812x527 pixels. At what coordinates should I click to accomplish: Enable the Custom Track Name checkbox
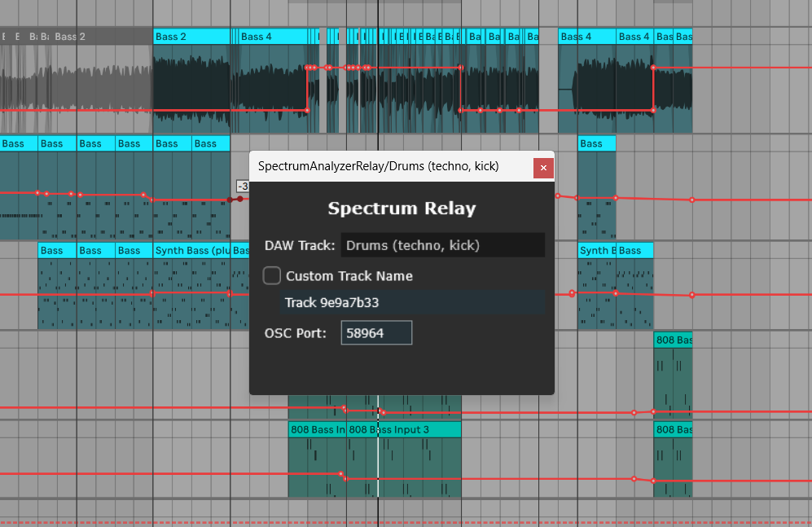pos(273,275)
